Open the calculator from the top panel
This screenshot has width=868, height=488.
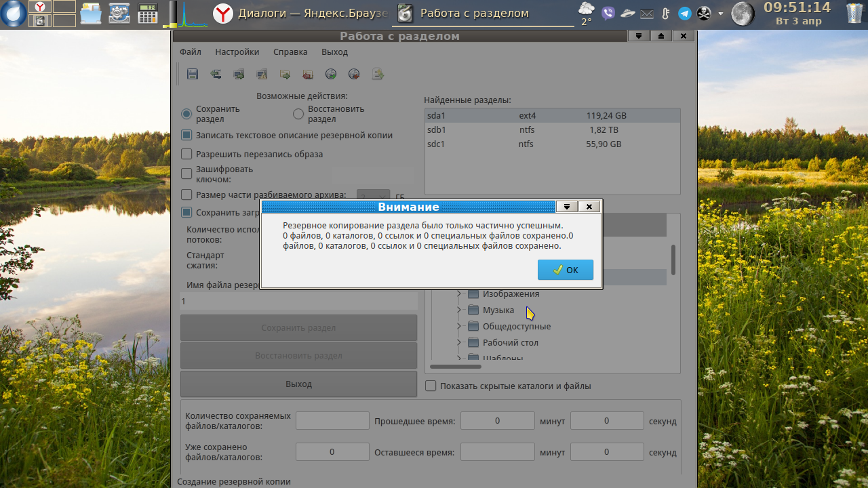(x=148, y=14)
